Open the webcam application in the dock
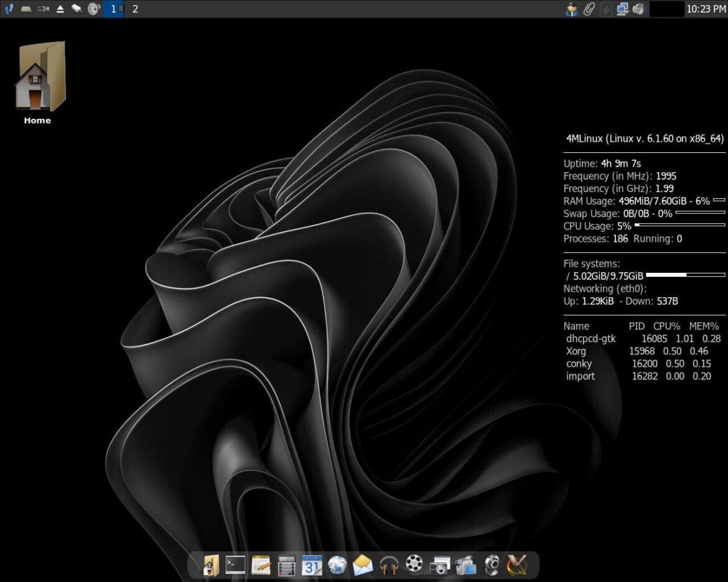Viewport: 728px width, 582px height. tap(491, 566)
